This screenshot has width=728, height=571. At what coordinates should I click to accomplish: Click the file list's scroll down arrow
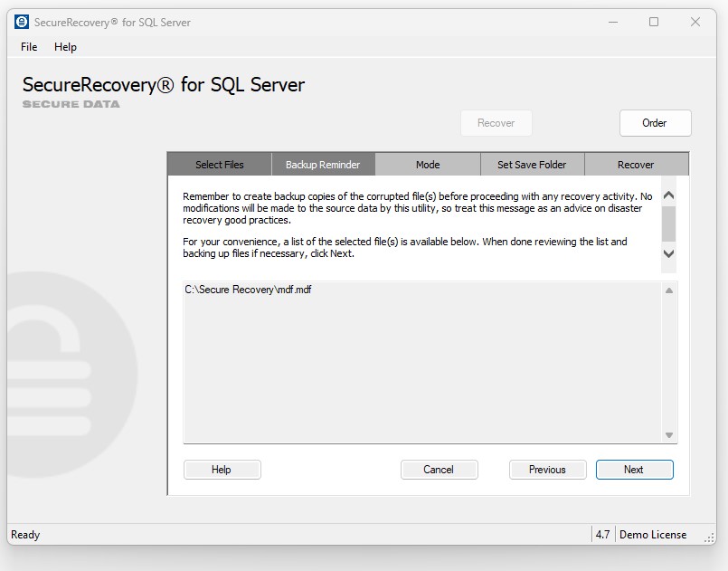[669, 435]
